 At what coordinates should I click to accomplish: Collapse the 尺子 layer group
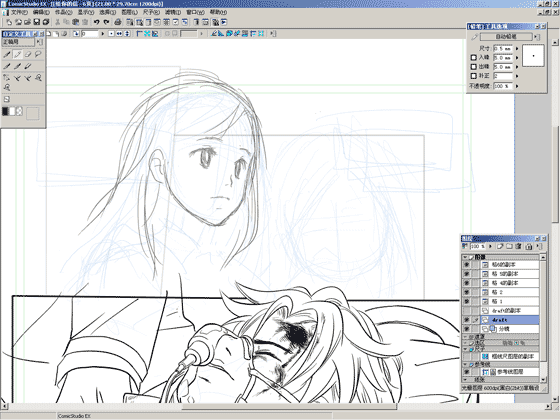pos(466,349)
